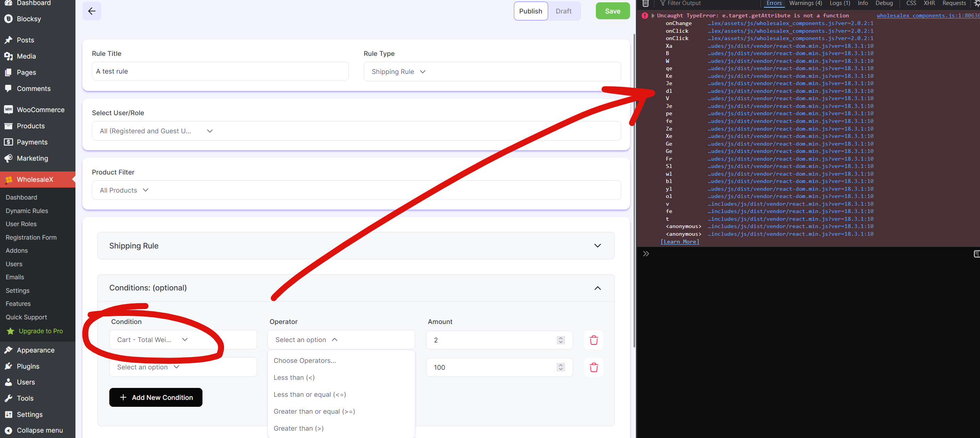Toggle the Debug console filter

click(x=884, y=3)
